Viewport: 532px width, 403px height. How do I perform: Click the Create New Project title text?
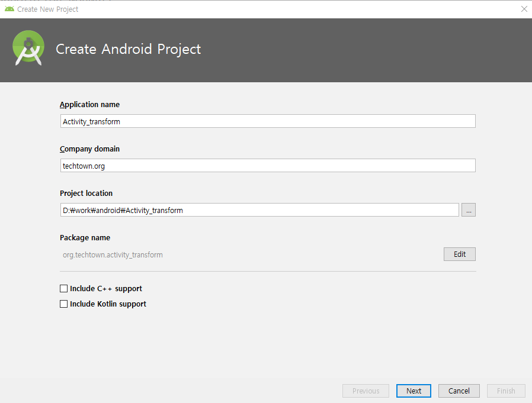point(47,9)
